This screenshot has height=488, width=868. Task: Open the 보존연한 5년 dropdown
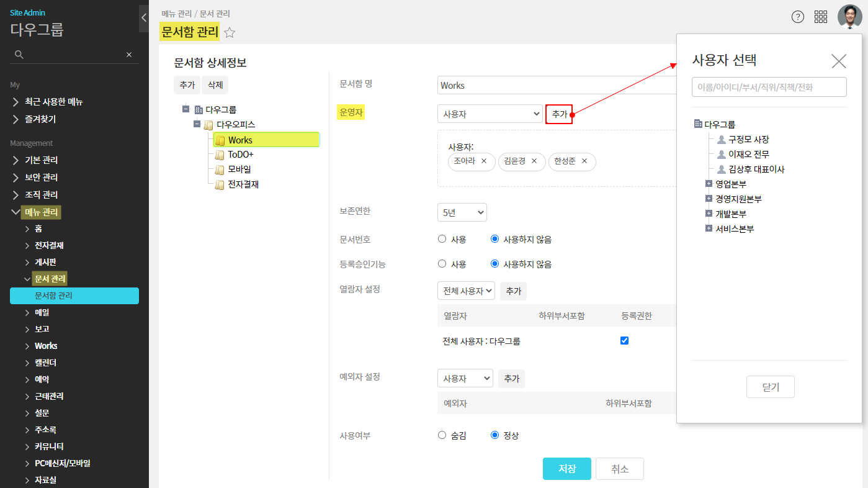coord(462,212)
